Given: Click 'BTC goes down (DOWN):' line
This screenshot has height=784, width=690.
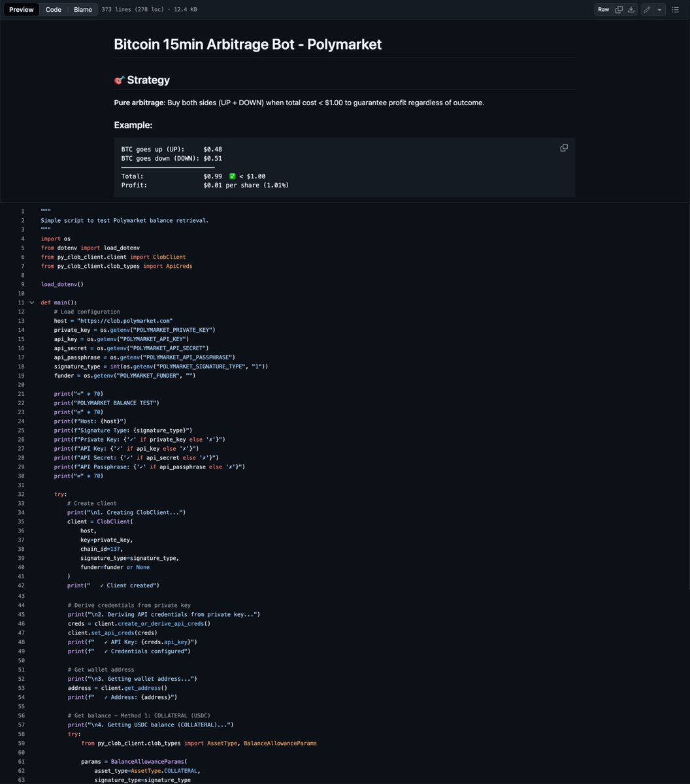Looking at the screenshot, I should click(x=172, y=158).
